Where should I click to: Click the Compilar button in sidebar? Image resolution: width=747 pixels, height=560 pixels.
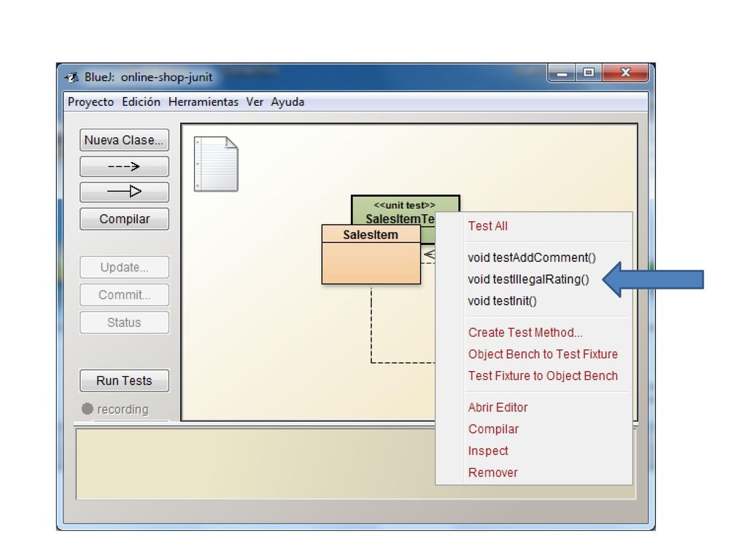tap(124, 219)
